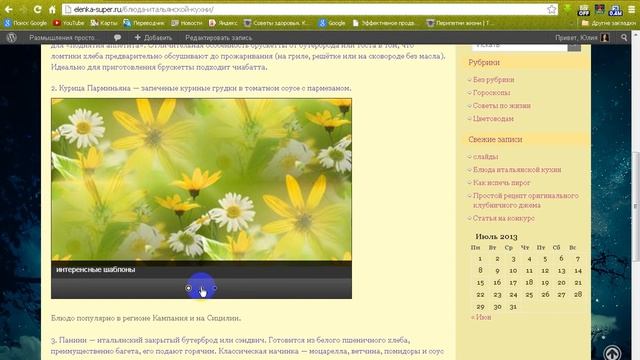Open Размышления просто... site menu
The image size is (640, 360).
tap(63, 38)
